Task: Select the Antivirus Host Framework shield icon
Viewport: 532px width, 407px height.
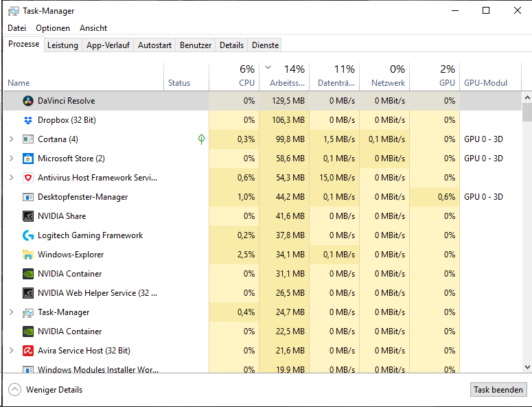Action: (28, 178)
